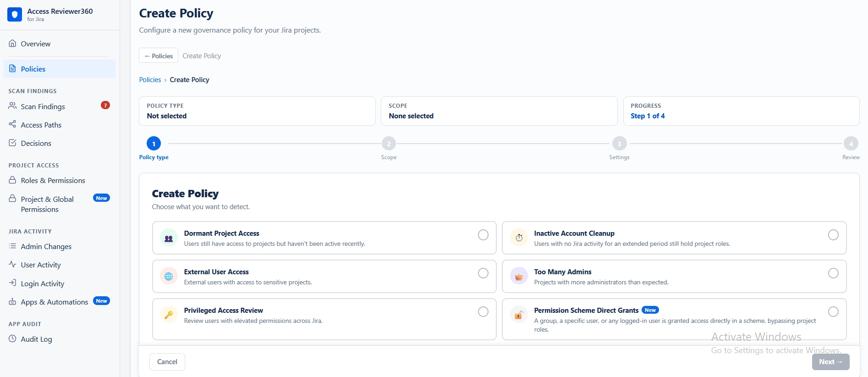Image resolution: width=868 pixels, height=377 pixels.
Task: Click the Policies breadcrumb link
Action: coord(150,80)
